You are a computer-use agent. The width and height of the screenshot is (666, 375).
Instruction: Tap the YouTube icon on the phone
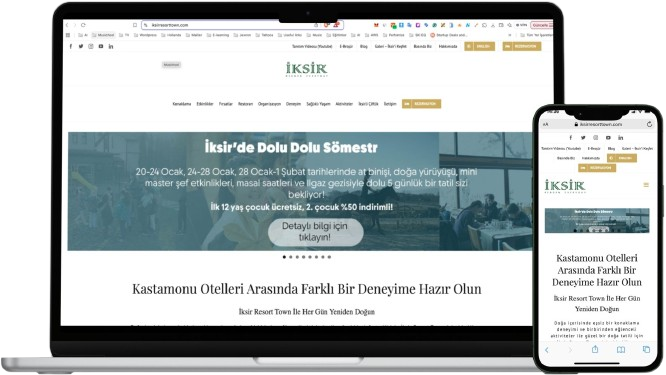(x=608, y=138)
